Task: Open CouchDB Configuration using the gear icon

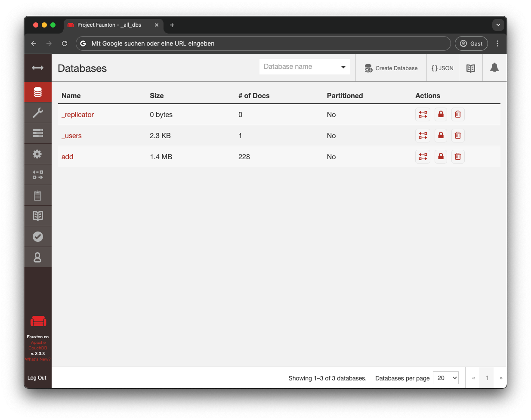Action: (x=38, y=154)
